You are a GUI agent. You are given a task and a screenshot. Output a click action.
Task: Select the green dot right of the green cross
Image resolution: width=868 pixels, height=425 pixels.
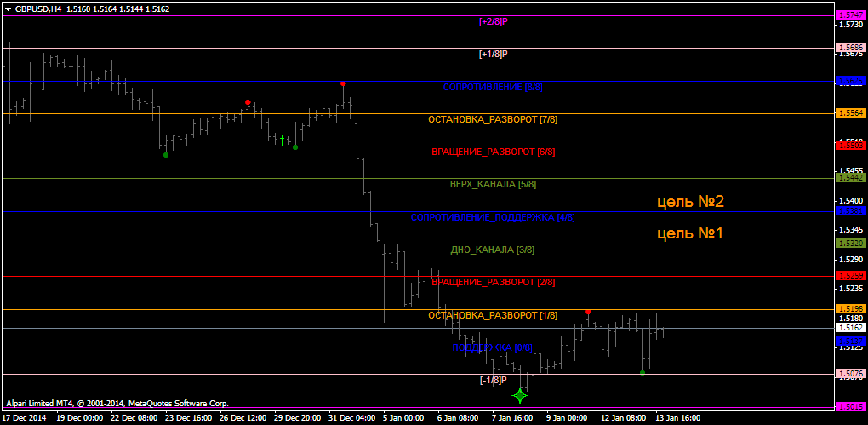click(295, 147)
